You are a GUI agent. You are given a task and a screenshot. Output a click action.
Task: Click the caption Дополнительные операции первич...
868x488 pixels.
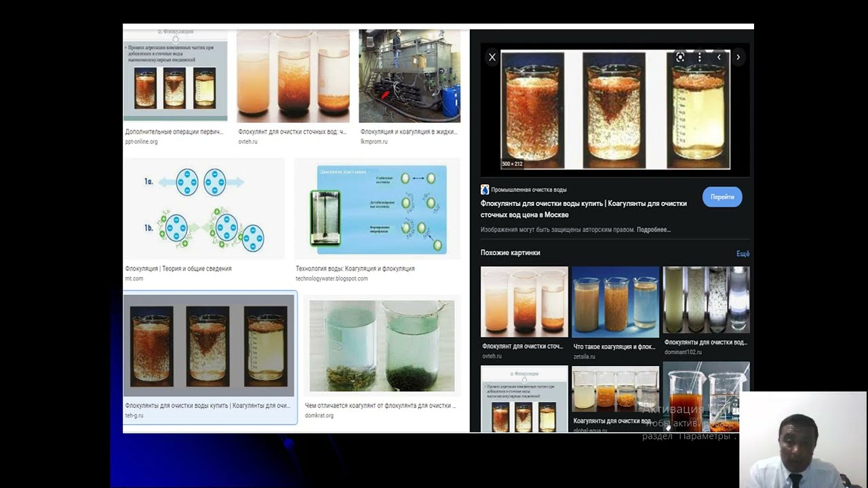click(174, 132)
